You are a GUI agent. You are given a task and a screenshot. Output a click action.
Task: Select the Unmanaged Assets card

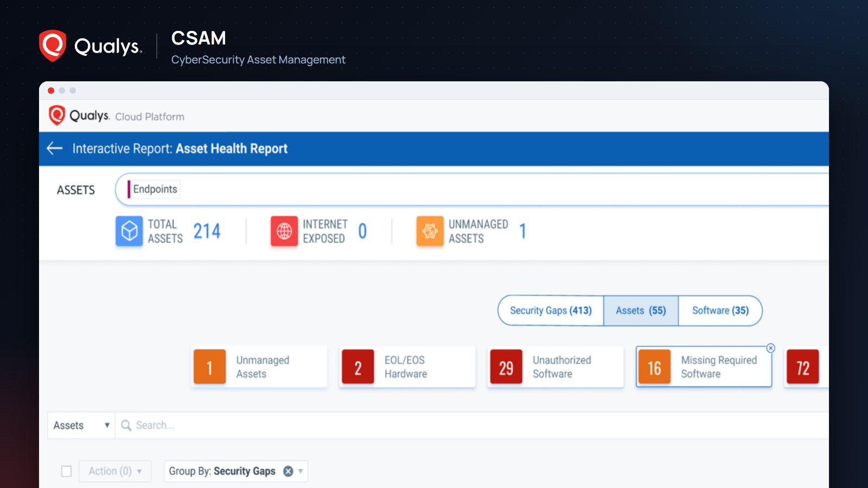click(260, 367)
